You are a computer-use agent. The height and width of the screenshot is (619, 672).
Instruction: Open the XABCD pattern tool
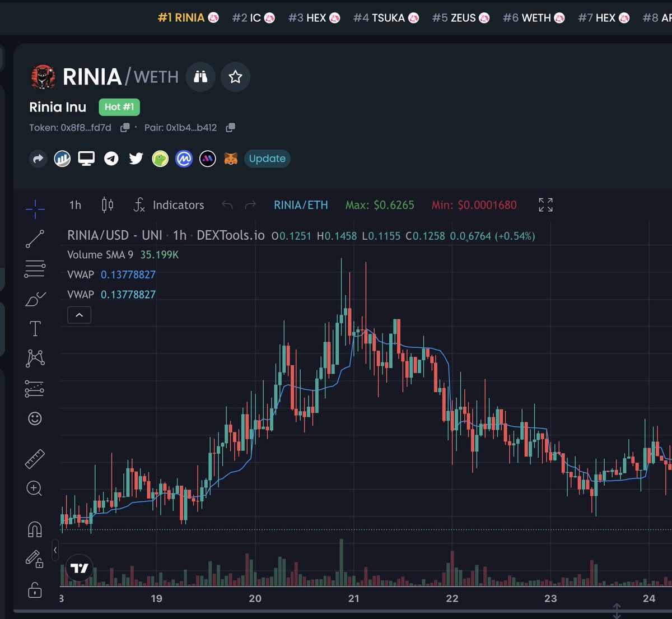(35, 358)
